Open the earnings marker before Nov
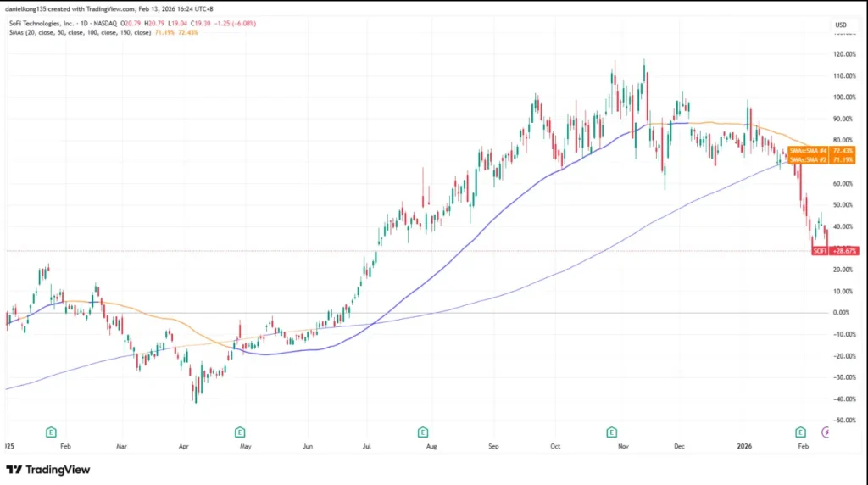This screenshot has height=485, width=868. click(x=612, y=432)
